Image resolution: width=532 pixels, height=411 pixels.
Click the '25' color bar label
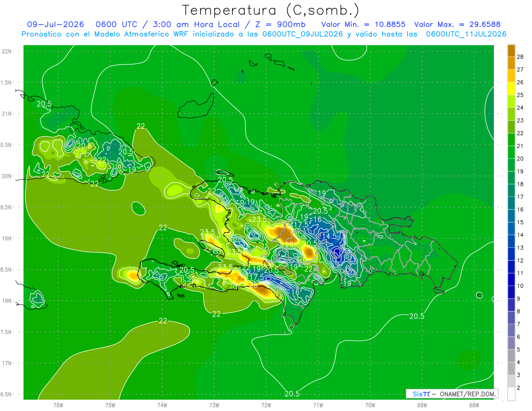tap(520, 95)
